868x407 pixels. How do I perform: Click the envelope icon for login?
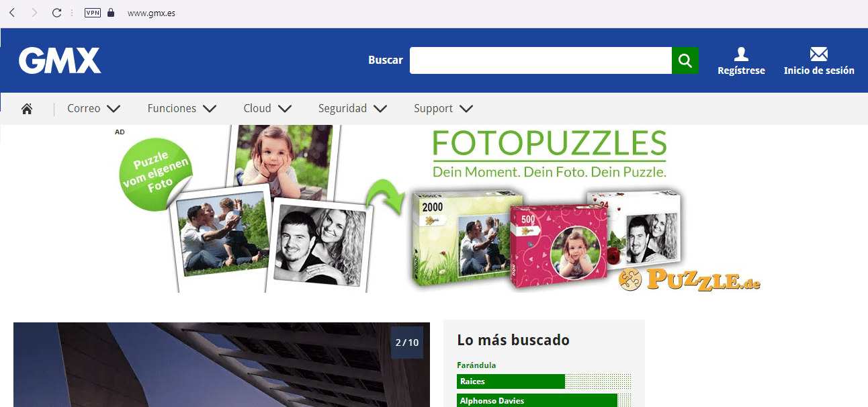pyautogui.click(x=819, y=54)
